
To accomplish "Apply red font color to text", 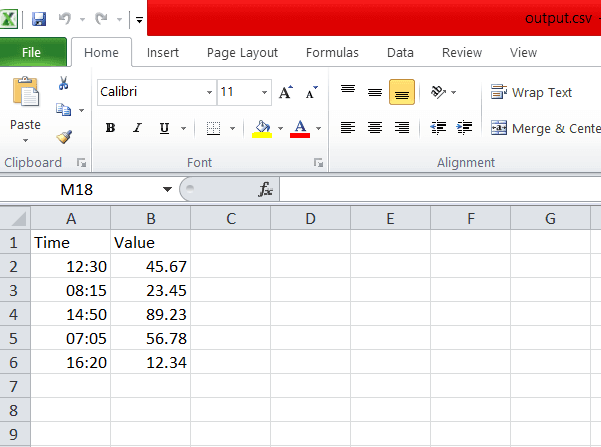I will 300,128.
